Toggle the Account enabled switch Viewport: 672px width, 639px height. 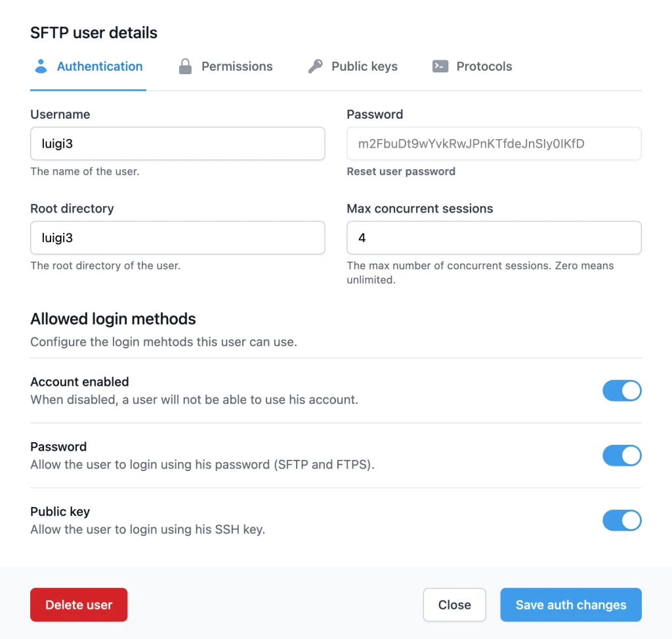[x=621, y=391]
